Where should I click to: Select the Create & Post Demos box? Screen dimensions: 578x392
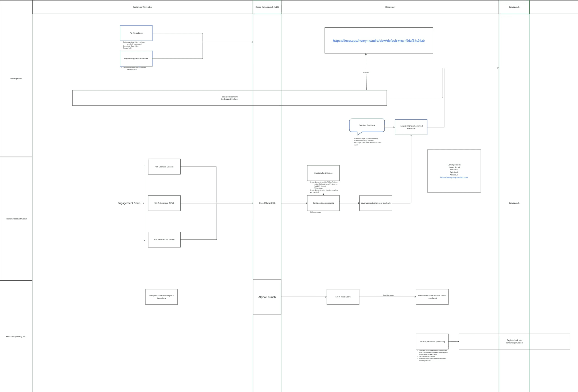pyautogui.click(x=323, y=173)
